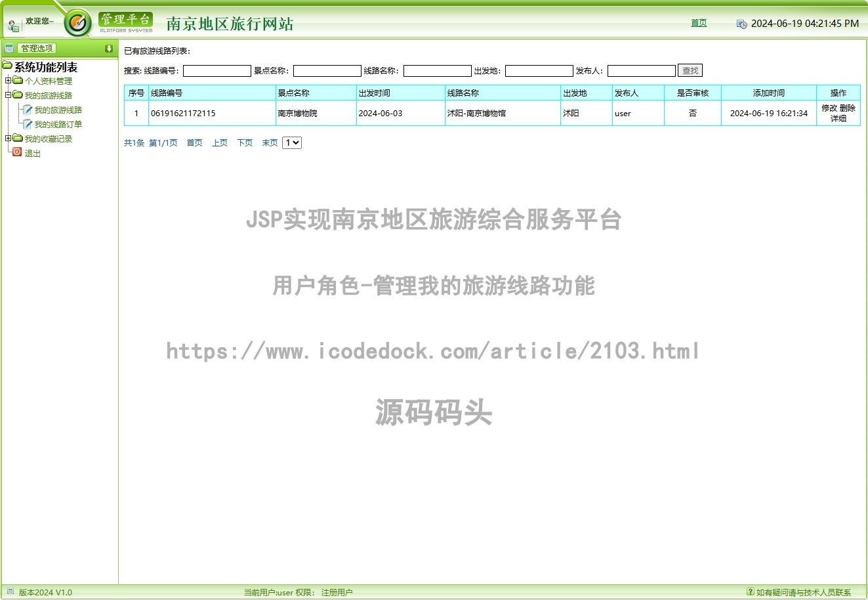Select the 管理选项 tab label
This screenshot has height=600, width=868.
pos(37,48)
